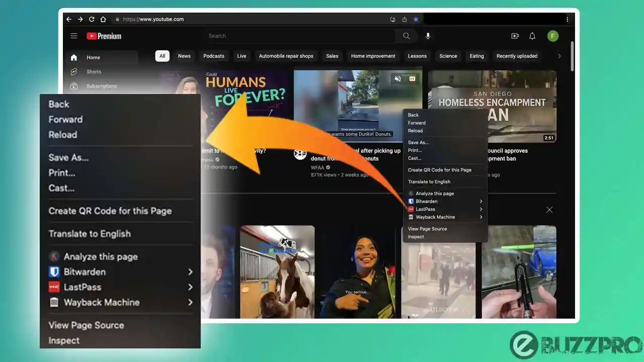644x362 pixels.
Task: Select the Sales filter chip
Action: [332, 56]
